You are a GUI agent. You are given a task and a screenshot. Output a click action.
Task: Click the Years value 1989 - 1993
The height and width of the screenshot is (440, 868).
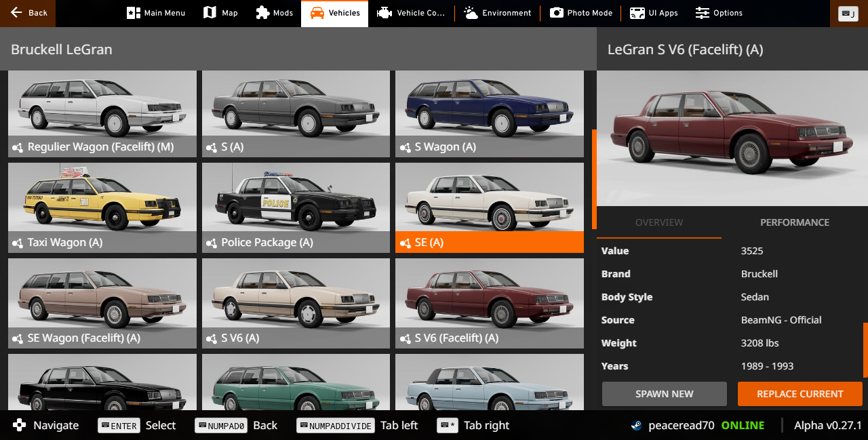click(x=768, y=366)
